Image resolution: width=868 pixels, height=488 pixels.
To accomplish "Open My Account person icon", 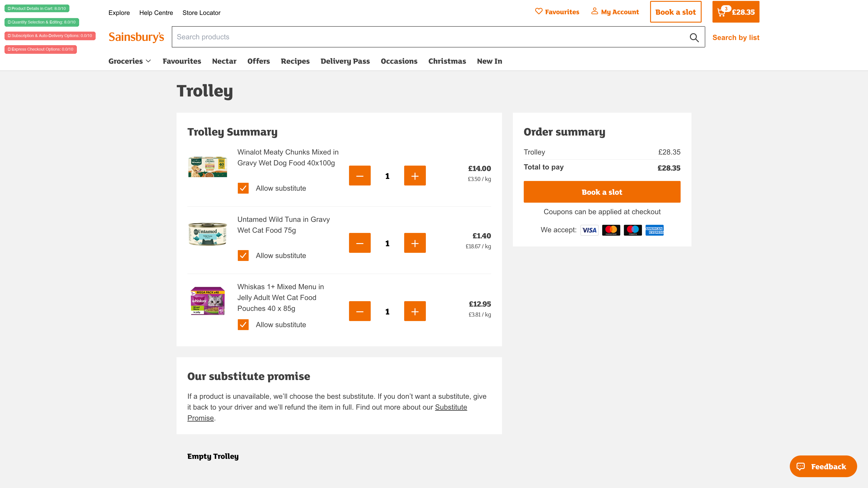I will 595,12.
